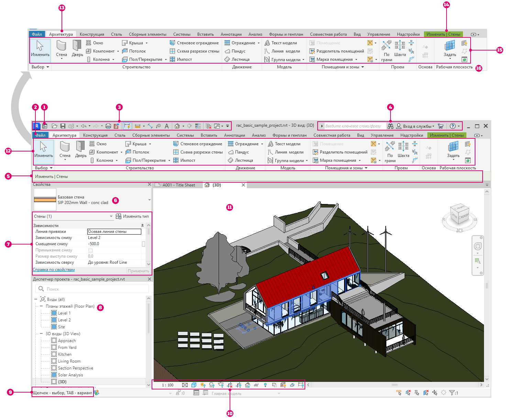This screenshot has width=506, height=420.
Task: Collapse the Виды (all) tree node
Action: pyautogui.click(x=36, y=299)
